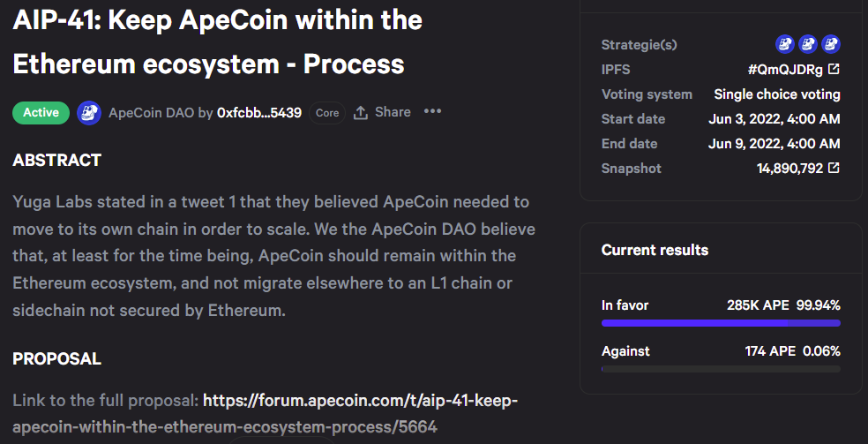Click the first strategy icon

pyautogui.click(x=785, y=44)
